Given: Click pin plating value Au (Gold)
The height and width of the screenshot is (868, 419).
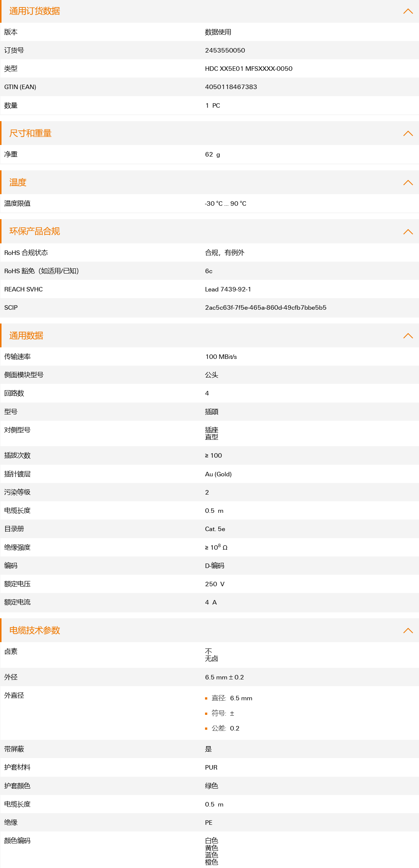Looking at the screenshot, I should coord(218,474).
